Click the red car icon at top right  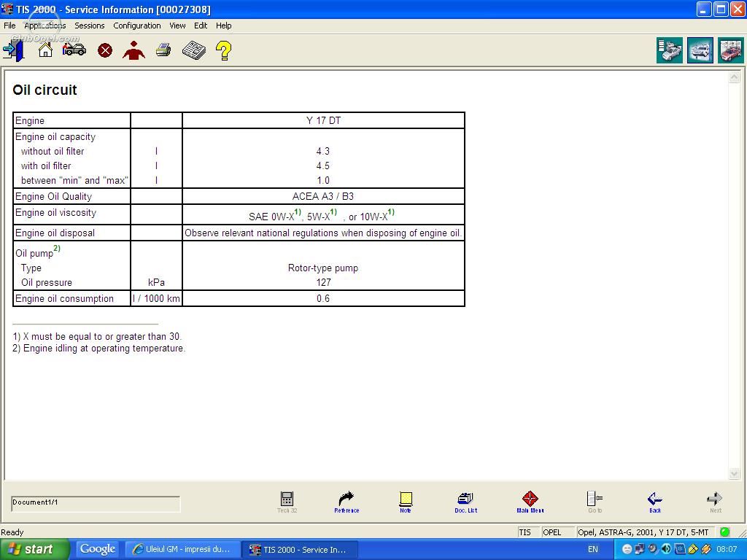coord(730,50)
